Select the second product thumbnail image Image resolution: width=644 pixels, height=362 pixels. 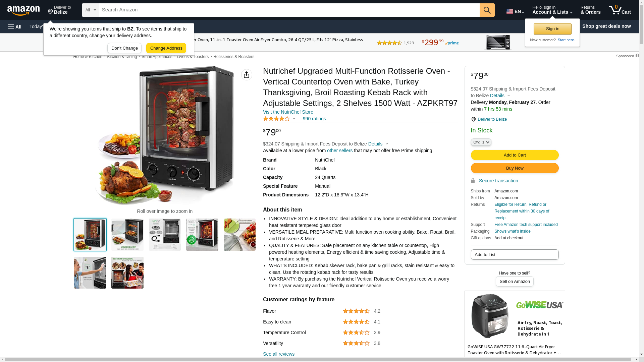[x=127, y=235]
